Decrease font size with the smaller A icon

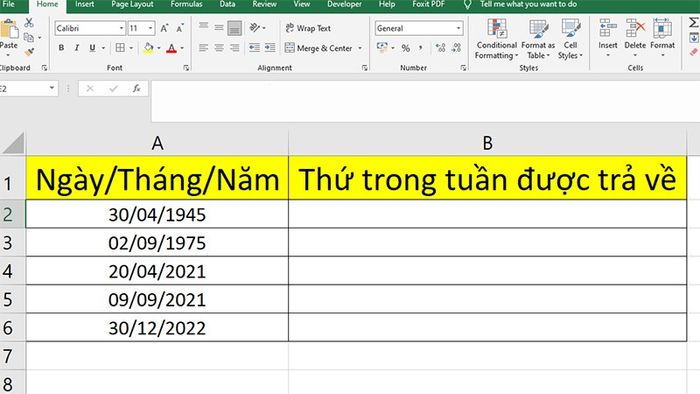179,28
